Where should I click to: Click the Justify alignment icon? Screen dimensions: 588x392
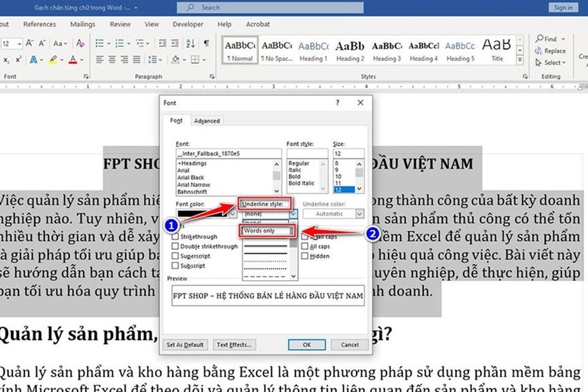[137, 60]
